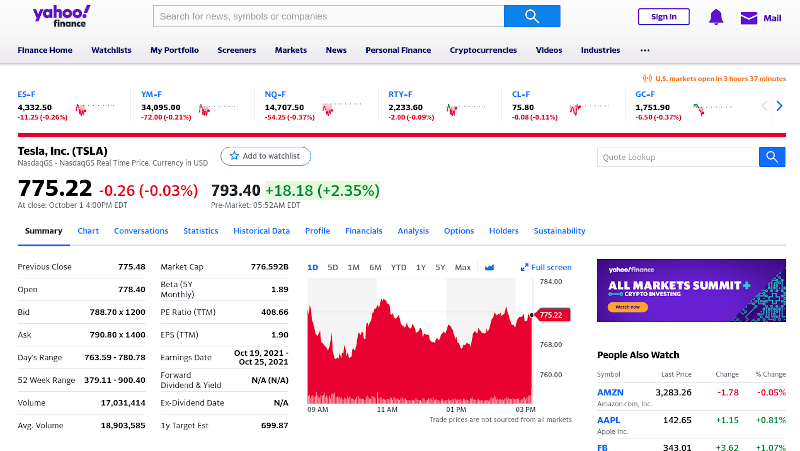Click the Quote Lookup search icon
This screenshot has height=451, width=800.
pos(772,157)
